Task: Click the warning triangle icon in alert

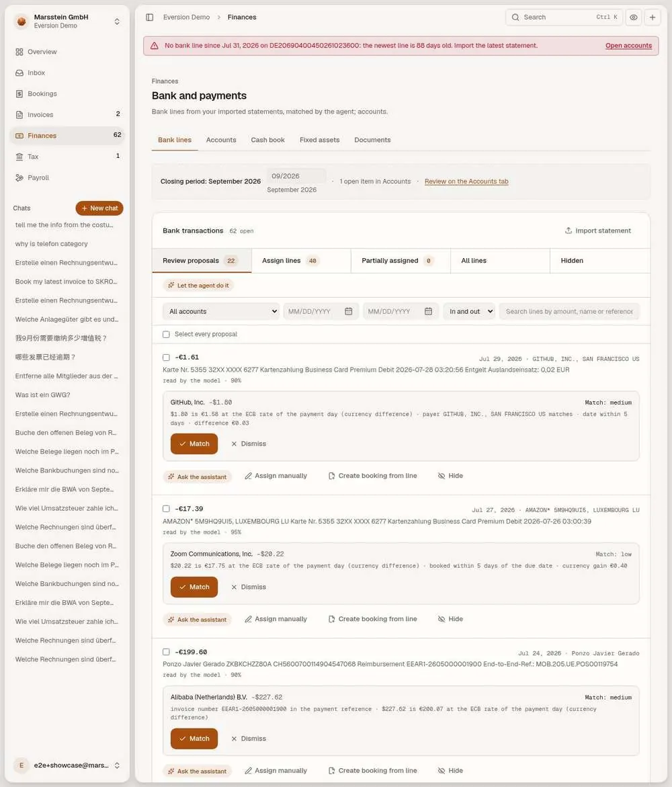Action: click(x=155, y=46)
